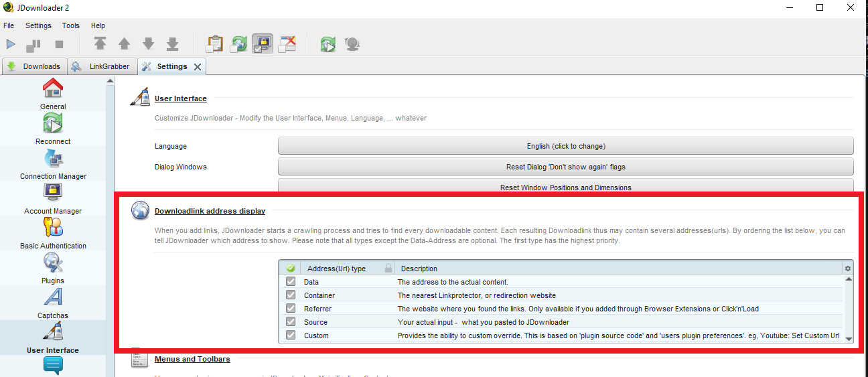Click English (click to change) button
This screenshot has height=377, width=868.
(x=566, y=146)
